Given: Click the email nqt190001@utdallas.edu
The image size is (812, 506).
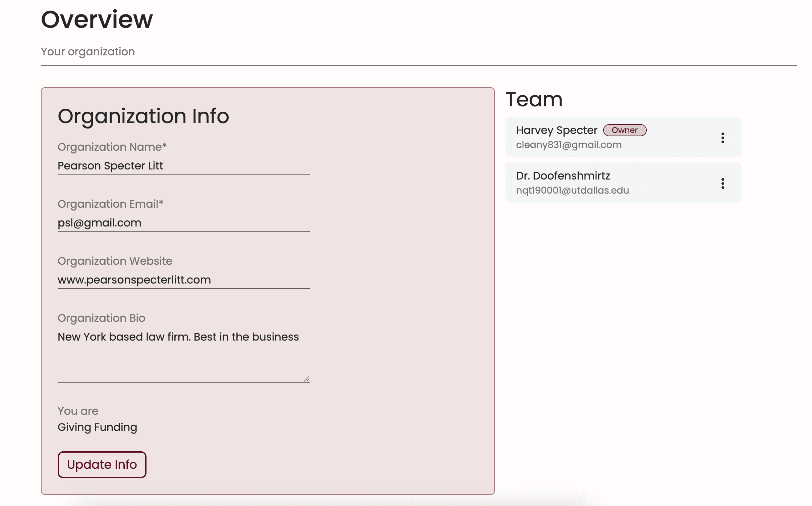Looking at the screenshot, I should coord(572,190).
